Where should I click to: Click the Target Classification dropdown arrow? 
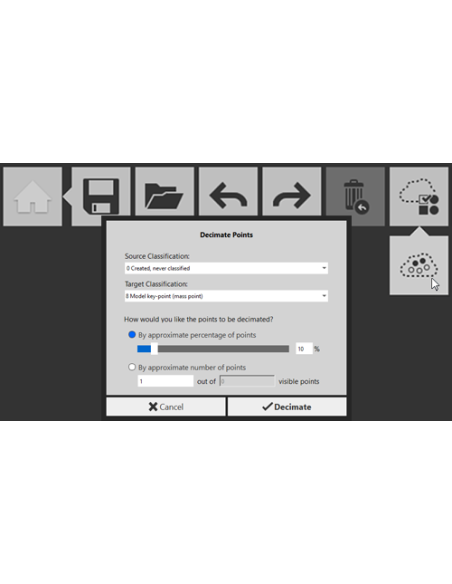[324, 296]
